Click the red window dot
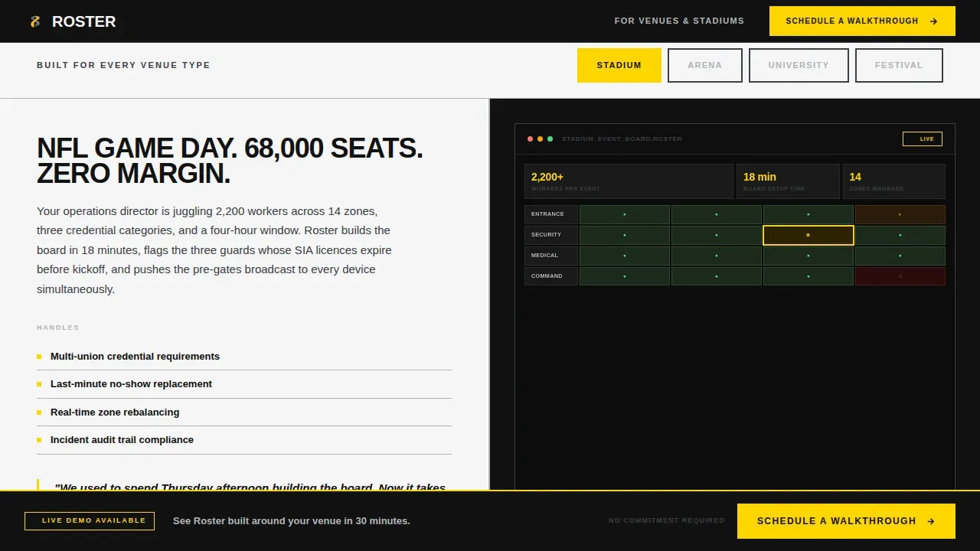 point(530,139)
